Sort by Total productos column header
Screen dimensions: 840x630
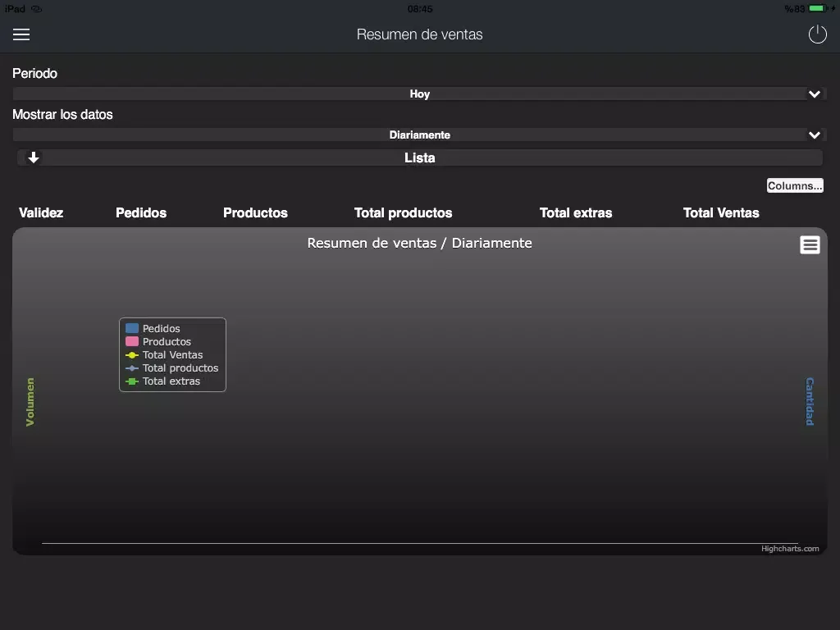[x=403, y=212]
